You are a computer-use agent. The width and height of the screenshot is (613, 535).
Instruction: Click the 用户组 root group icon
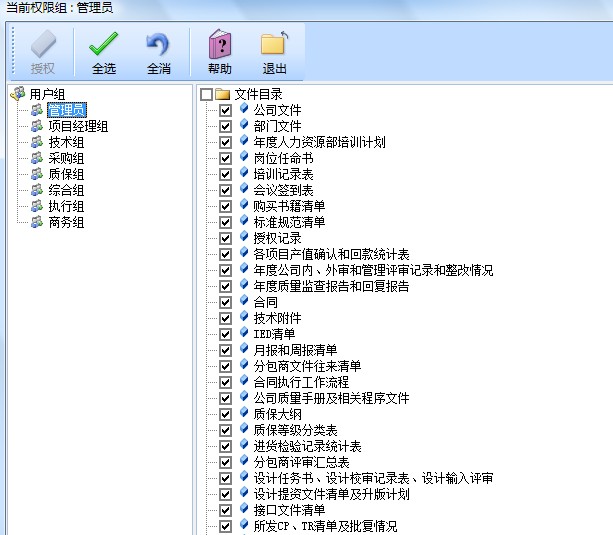coord(18,94)
